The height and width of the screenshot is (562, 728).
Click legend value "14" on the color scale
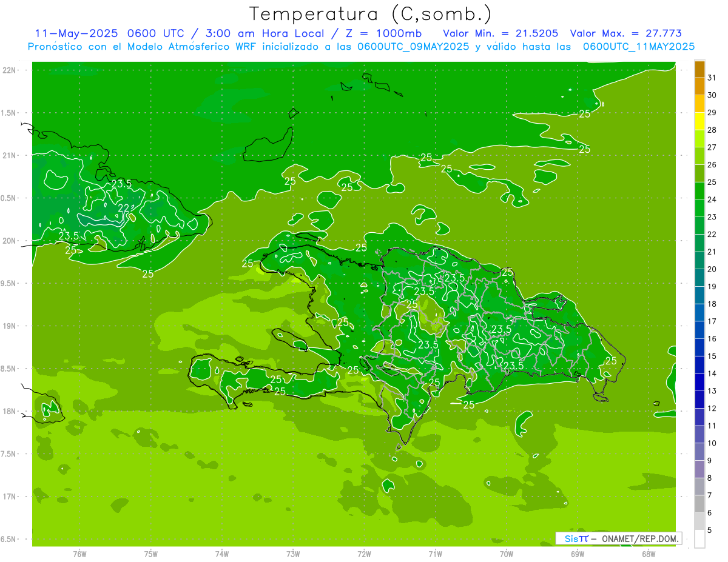pos(712,373)
